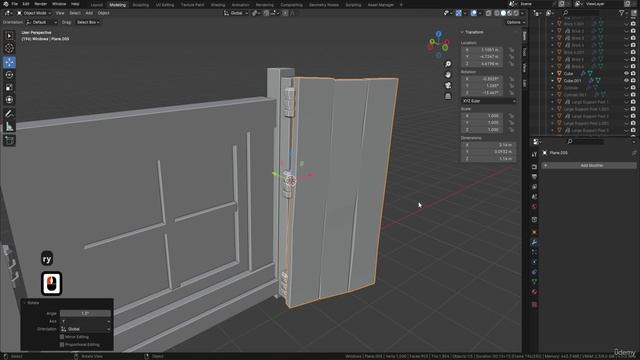Select rendered viewport shading mode
The width and height of the screenshot is (640, 360).
tap(516, 13)
